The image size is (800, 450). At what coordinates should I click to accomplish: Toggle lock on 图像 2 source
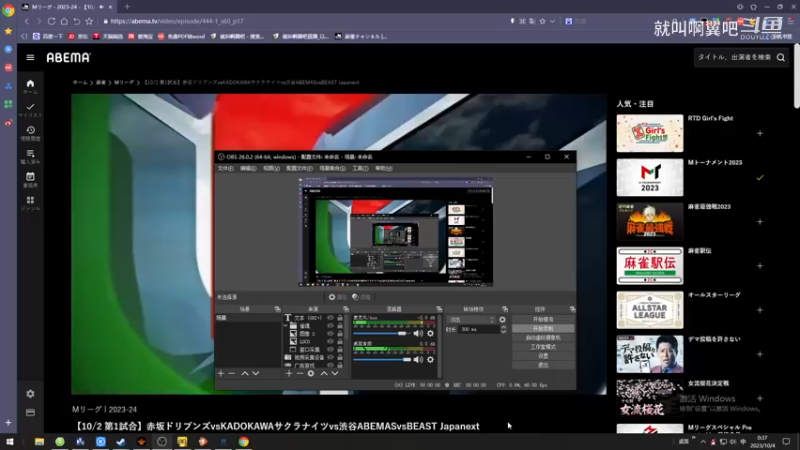(340, 334)
